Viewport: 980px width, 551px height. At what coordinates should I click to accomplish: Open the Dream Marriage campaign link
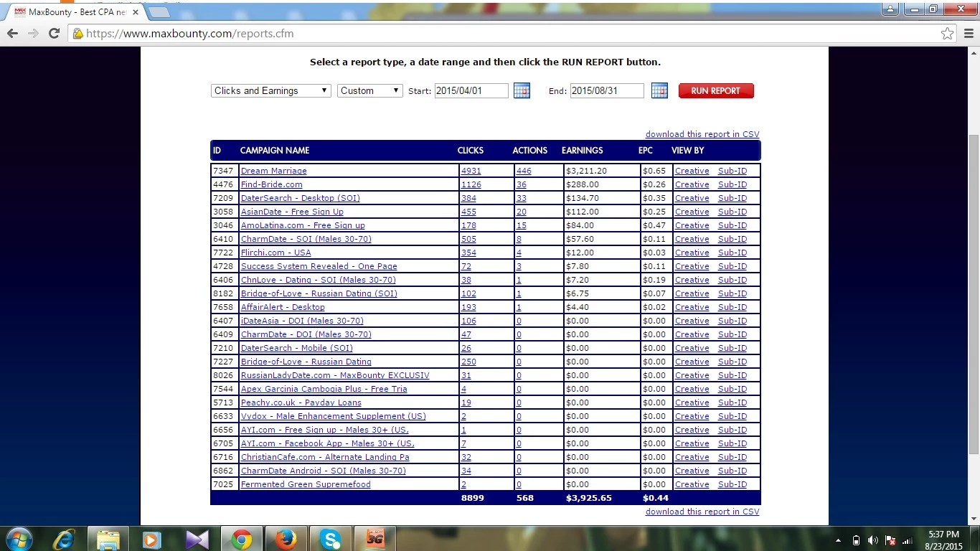click(274, 171)
